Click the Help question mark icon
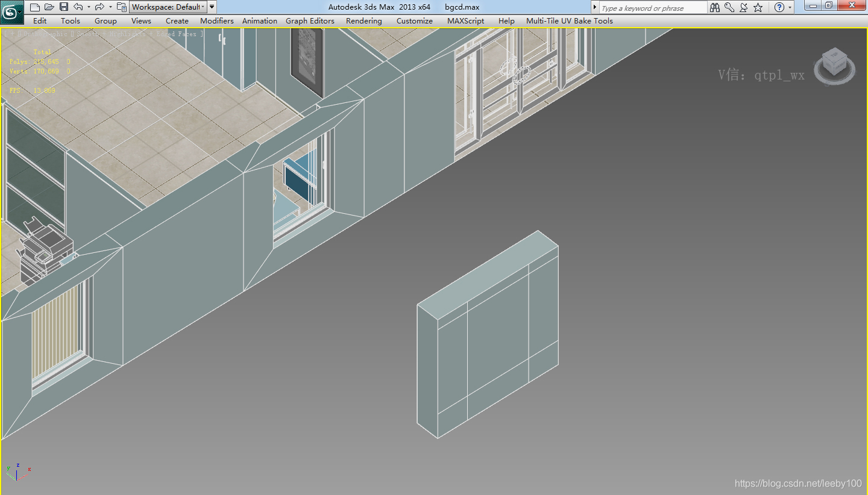 tap(779, 8)
